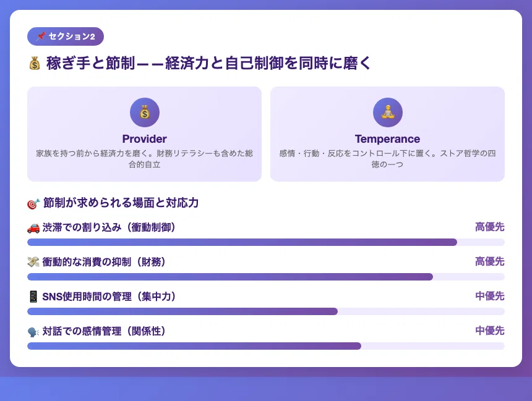Click the 渋滞での割り込み progress bar
The height and width of the screenshot is (401, 532).
(x=265, y=242)
